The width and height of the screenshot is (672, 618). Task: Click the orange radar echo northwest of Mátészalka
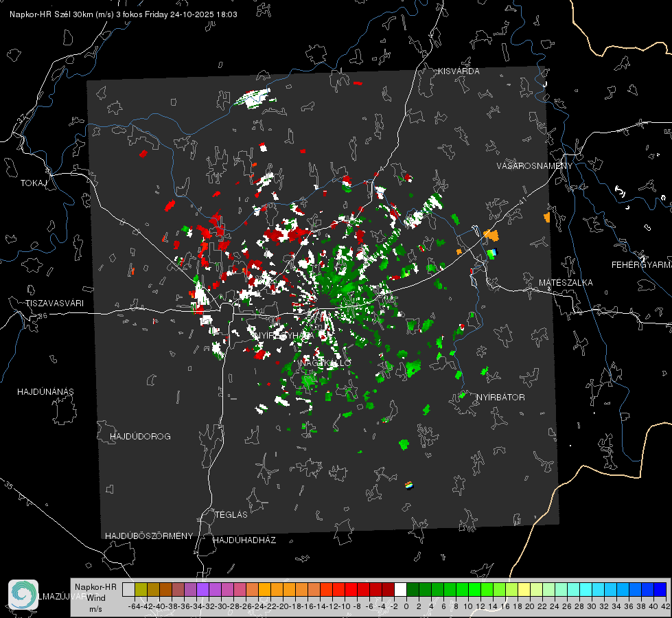[x=491, y=235]
